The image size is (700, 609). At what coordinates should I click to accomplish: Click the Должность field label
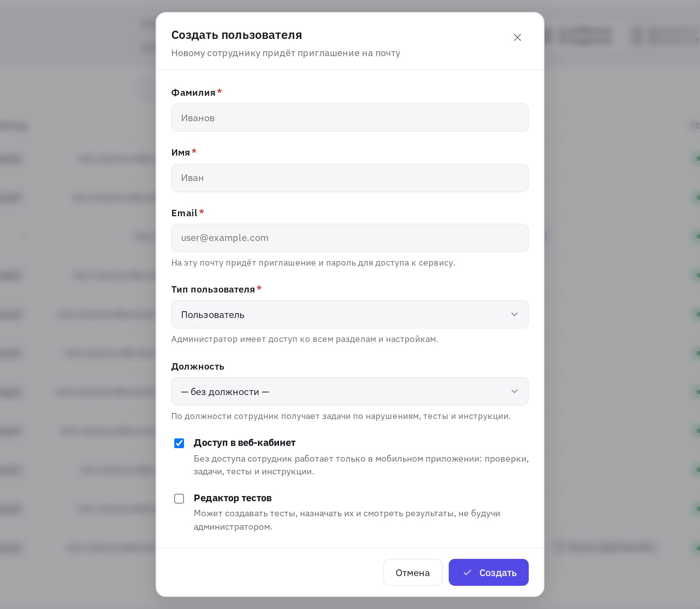(x=198, y=367)
